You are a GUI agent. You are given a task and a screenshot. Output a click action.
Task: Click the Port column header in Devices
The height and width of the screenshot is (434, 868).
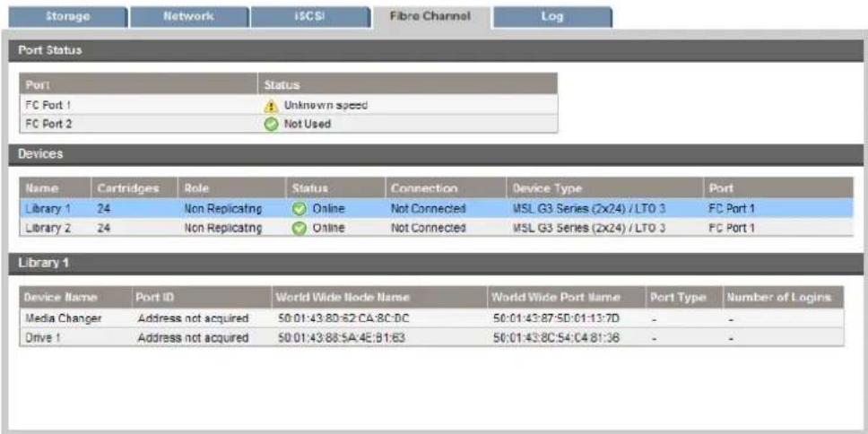click(778, 188)
